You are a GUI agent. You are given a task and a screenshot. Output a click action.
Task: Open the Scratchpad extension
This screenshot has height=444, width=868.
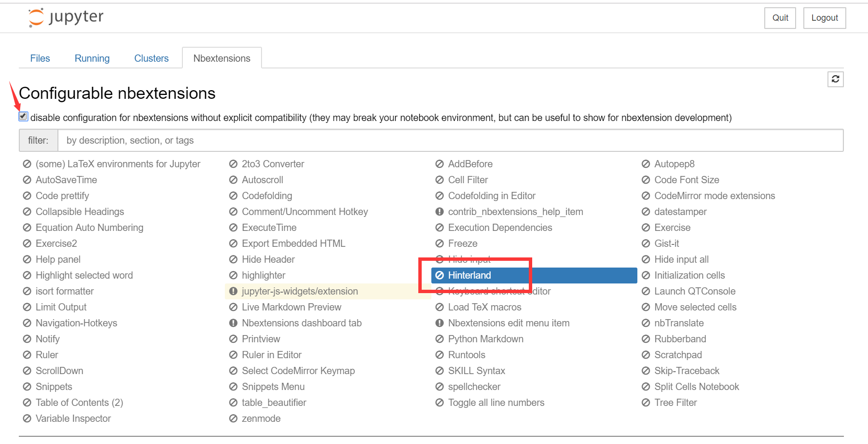[x=678, y=354]
